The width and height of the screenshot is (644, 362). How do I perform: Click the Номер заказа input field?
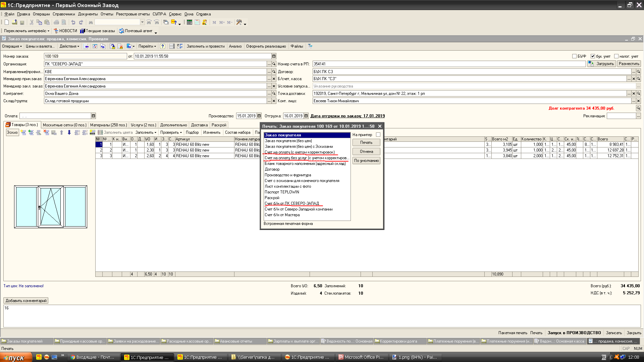tap(85, 56)
